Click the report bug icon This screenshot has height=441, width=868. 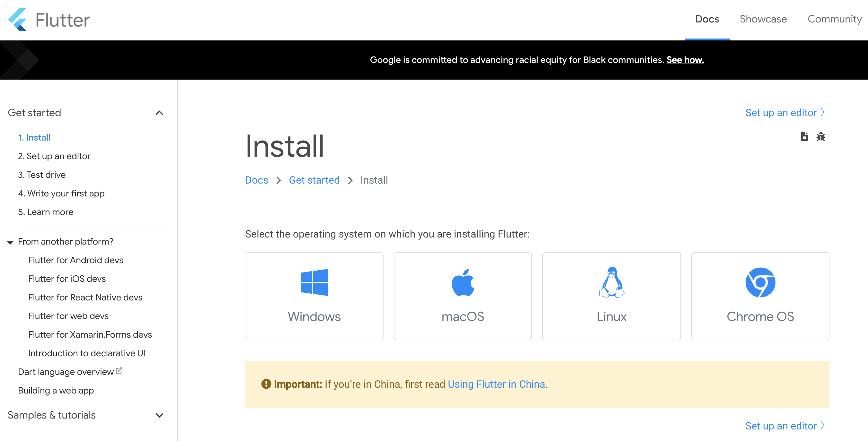coord(820,137)
